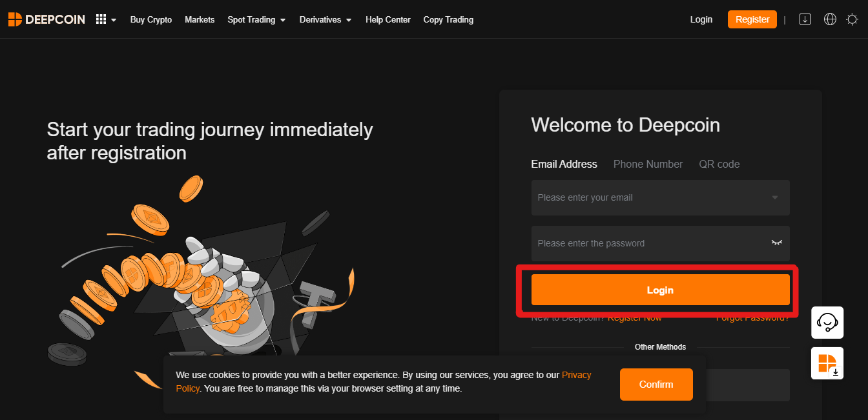Viewport: 868px width, 420px height.
Task: Follow the Register Now link
Action: pos(635,317)
